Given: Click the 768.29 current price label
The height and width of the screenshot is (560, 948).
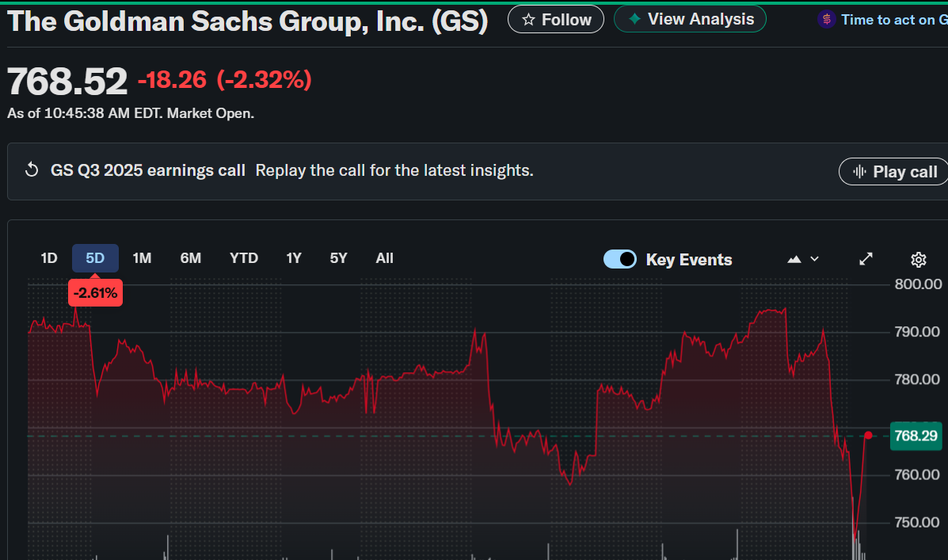Looking at the screenshot, I should (x=915, y=436).
